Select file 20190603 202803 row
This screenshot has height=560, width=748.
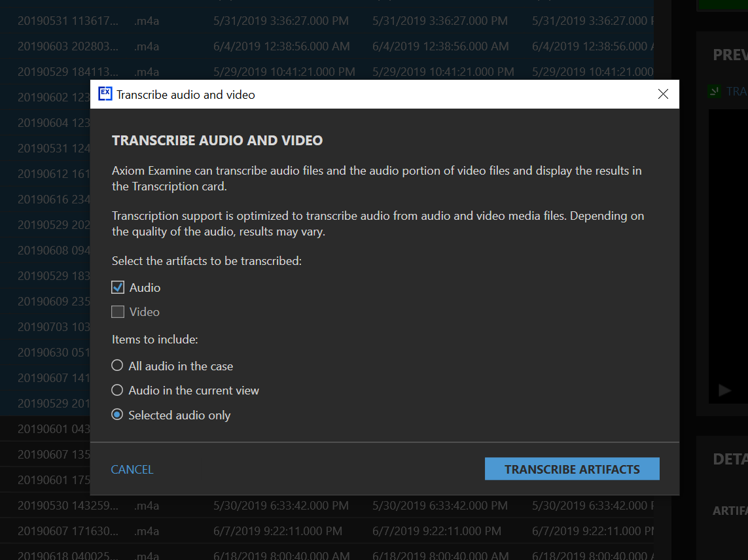coord(327,46)
